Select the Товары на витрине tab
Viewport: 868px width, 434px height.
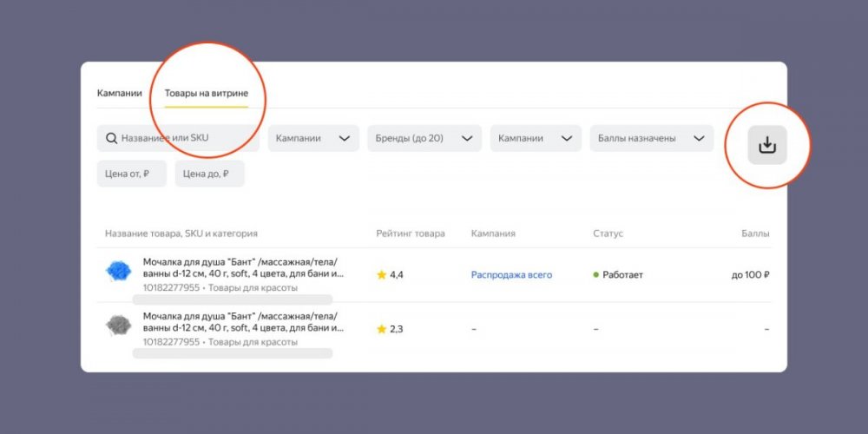click(x=207, y=93)
